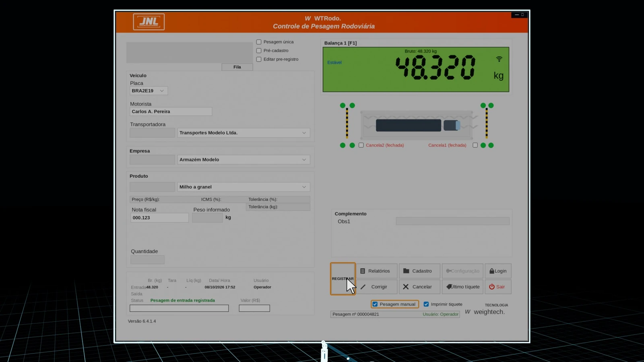Click Corrigir pencil button

click(x=376, y=287)
